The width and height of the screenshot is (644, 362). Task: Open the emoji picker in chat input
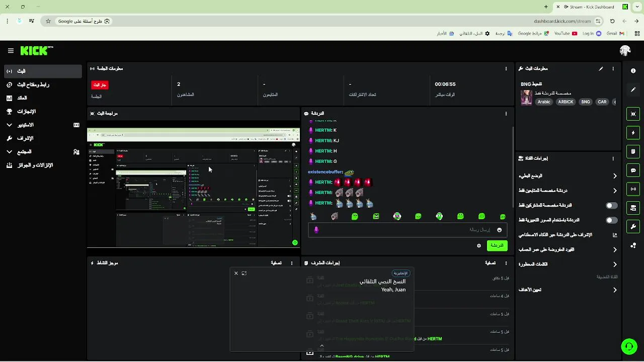(499, 230)
